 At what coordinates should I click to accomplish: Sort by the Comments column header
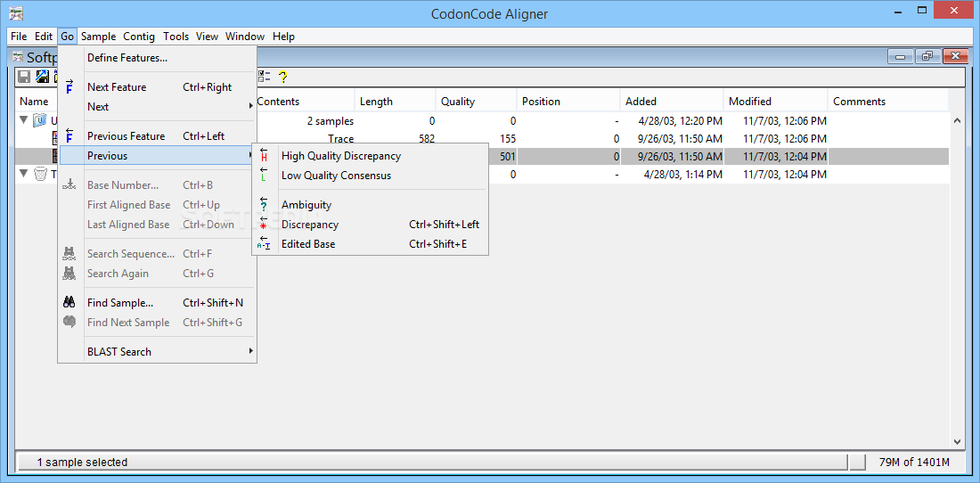click(x=888, y=102)
